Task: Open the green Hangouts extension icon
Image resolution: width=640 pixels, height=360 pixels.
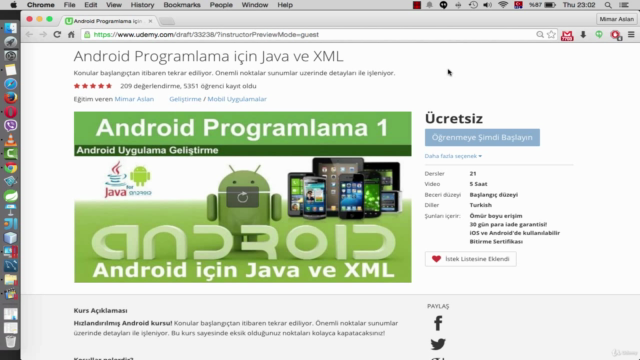Action: click(x=599, y=35)
